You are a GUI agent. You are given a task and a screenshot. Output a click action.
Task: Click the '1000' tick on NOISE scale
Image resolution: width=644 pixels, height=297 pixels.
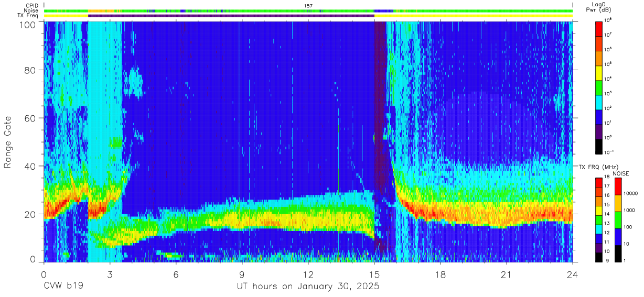coord(630,211)
